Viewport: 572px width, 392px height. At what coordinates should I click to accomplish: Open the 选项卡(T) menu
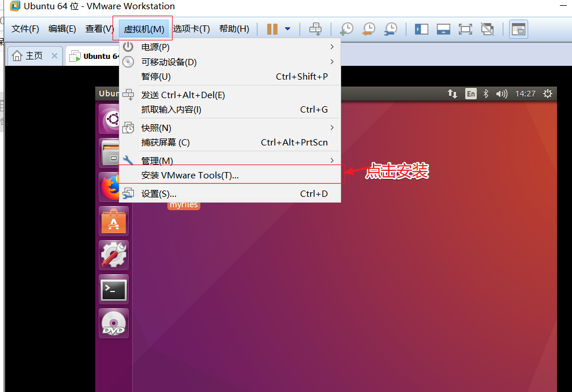191,28
